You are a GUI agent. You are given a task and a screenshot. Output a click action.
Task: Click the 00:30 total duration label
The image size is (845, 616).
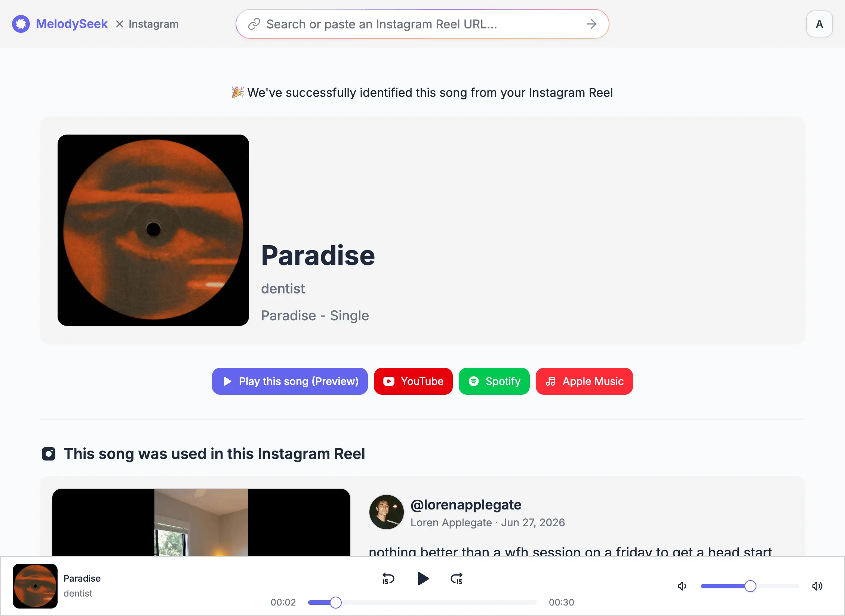pos(561,603)
